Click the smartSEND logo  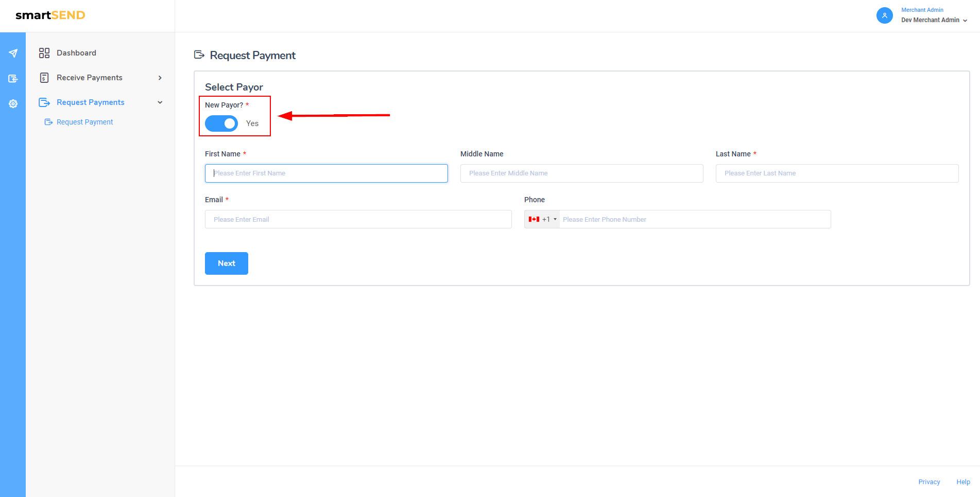(50, 15)
